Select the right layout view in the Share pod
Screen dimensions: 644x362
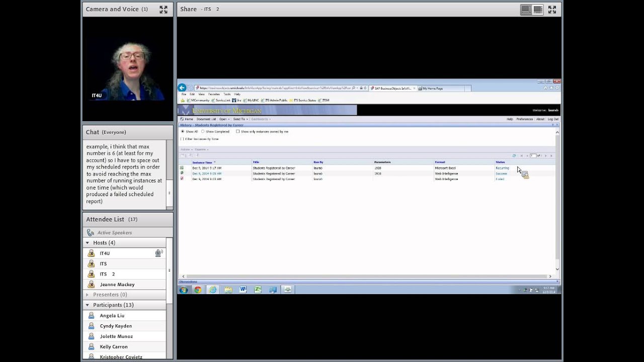[x=538, y=9]
